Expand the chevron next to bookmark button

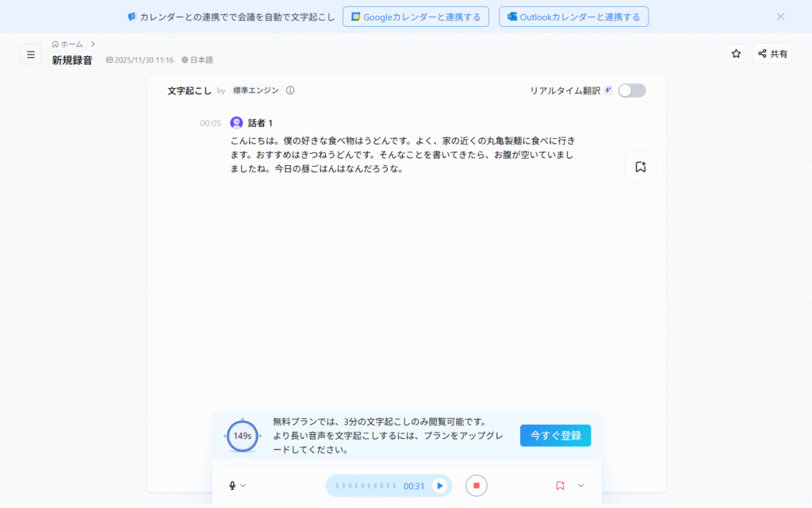[x=581, y=486]
